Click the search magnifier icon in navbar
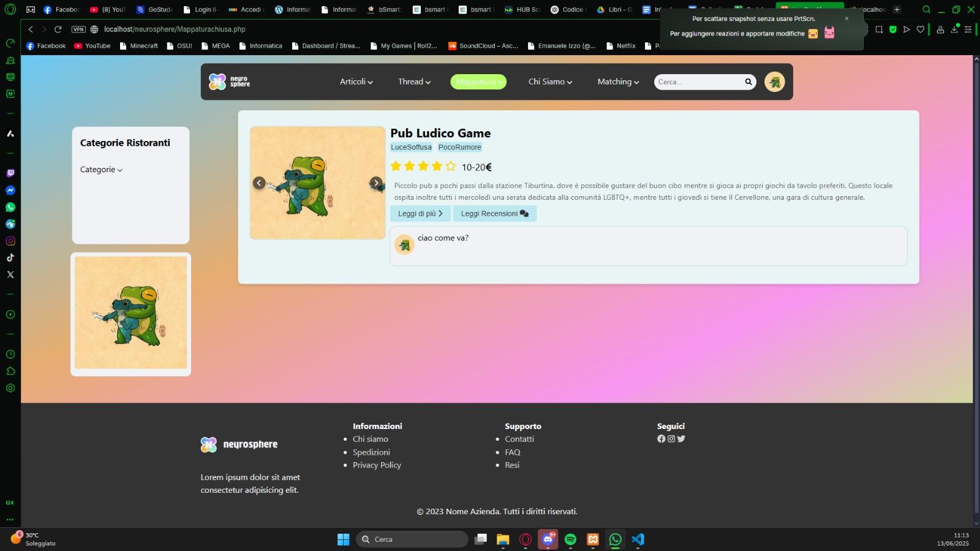The width and height of the screenshot is (980, 551). [748, 82]
